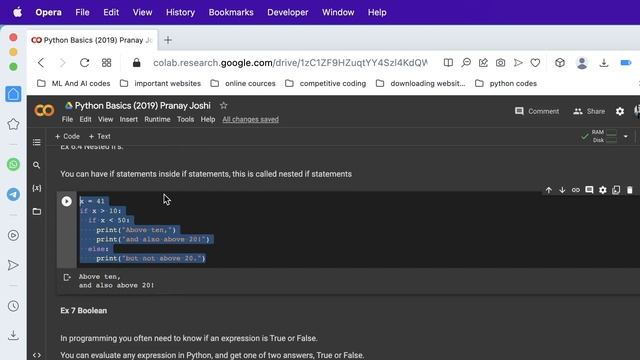Open macOS Developer menu
The image size is (640, 360).
288,12
